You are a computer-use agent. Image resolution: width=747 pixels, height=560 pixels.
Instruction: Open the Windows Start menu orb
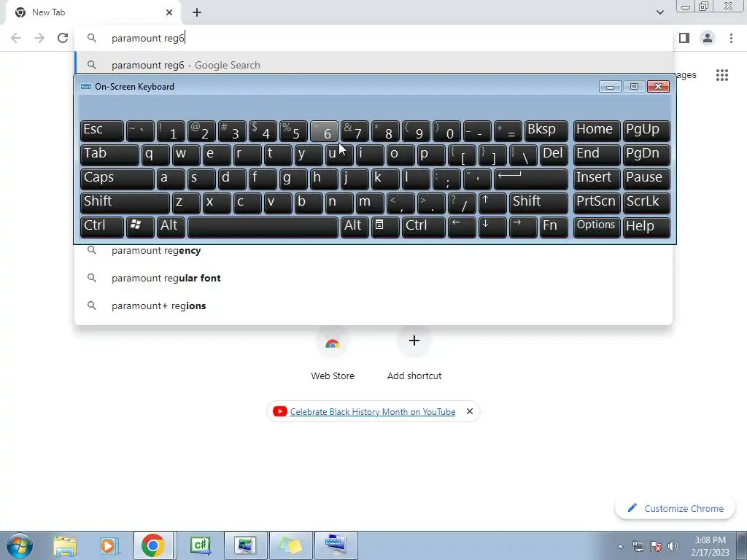pos(20,545)
